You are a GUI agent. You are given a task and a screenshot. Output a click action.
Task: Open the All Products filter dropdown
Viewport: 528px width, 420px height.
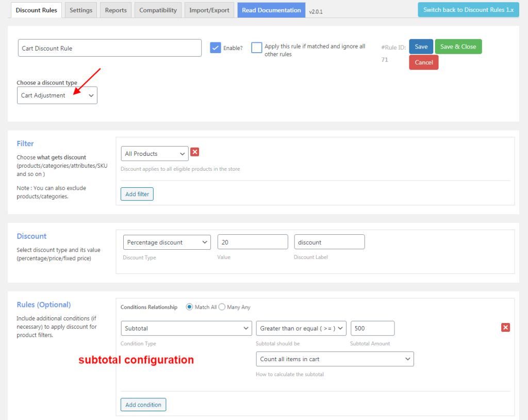tap(155, 154)
